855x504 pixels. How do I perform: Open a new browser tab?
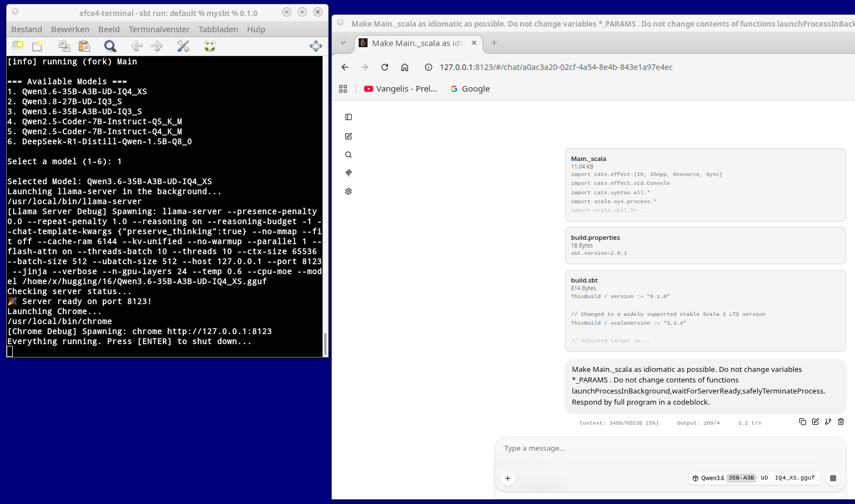(x=494, y=43)
